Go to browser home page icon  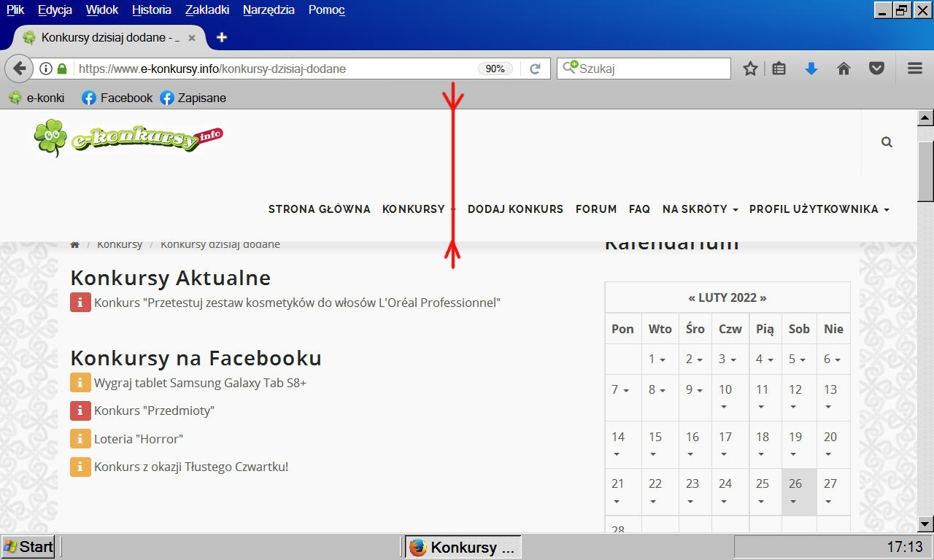tap(844, 69)
